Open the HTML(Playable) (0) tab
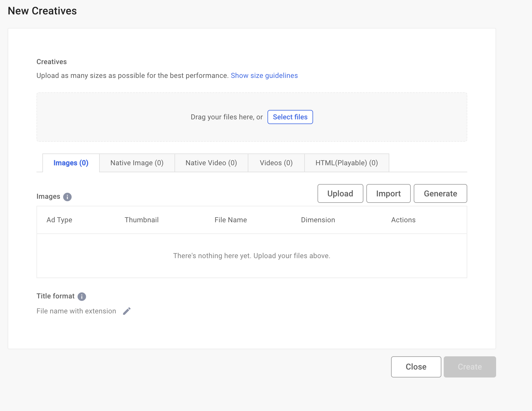 coord(347,163)
